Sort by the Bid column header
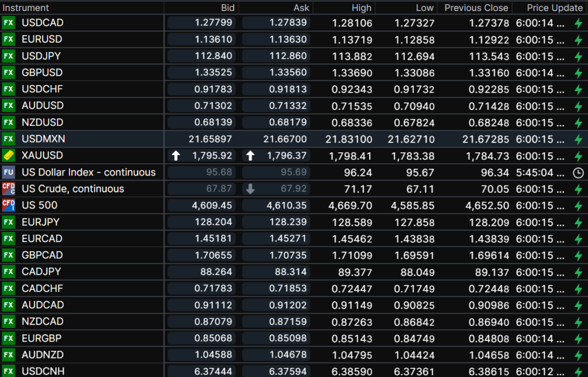This screenshot has width=588, height=377. (x=227, y=8)
